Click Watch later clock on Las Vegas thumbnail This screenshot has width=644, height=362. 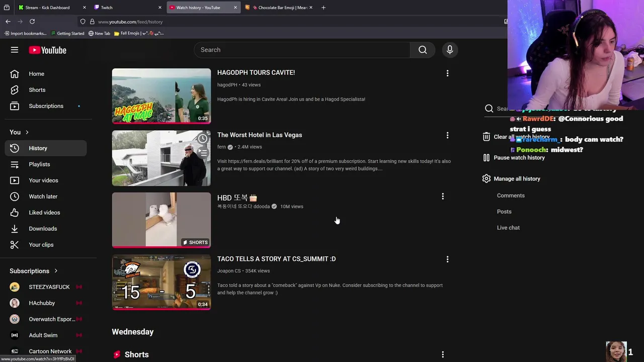tap(203, 139)
